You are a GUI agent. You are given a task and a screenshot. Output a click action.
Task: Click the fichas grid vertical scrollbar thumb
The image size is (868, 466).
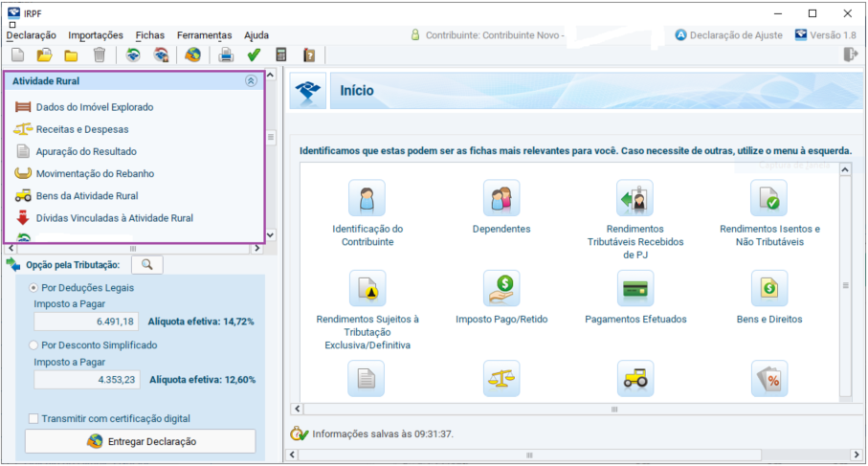pos(845,285)
